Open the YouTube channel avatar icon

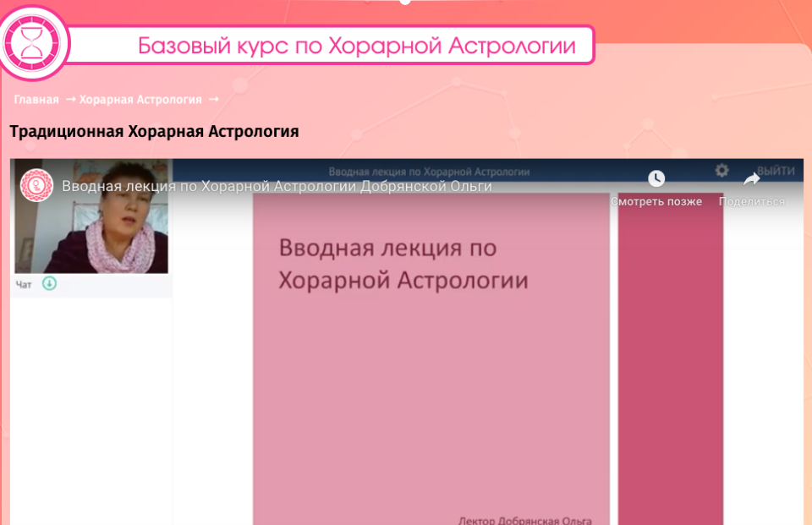click(36, 186)
